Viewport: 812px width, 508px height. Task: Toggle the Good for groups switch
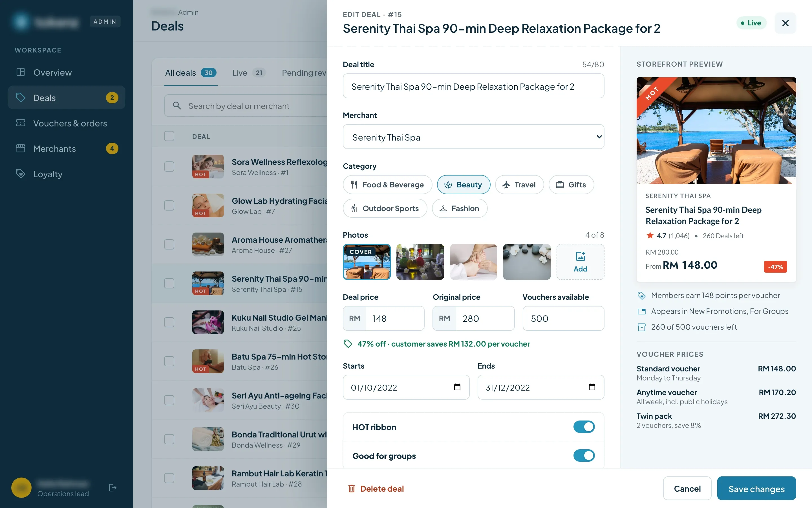[584, 456]
